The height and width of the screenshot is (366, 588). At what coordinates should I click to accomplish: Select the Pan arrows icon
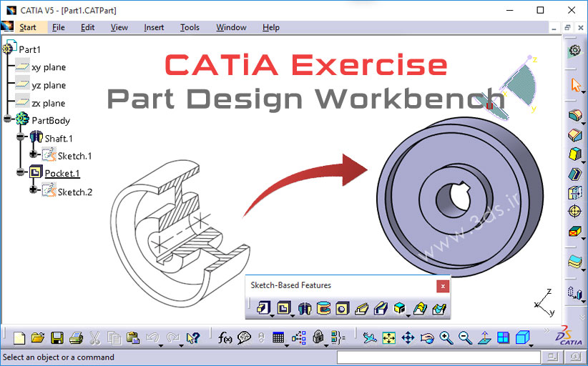[408, 338]
